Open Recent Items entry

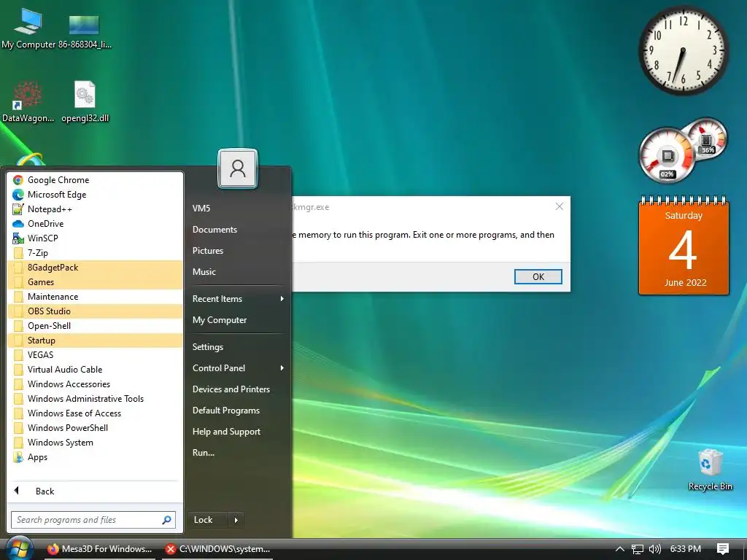pyautogui.click(x=237, y=299)
